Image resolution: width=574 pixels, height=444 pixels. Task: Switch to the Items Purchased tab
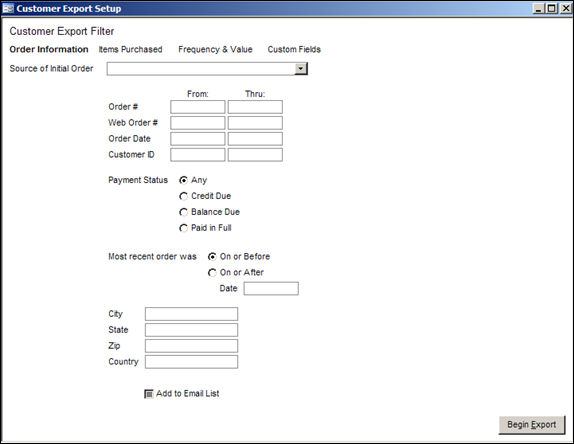[130, 49]
